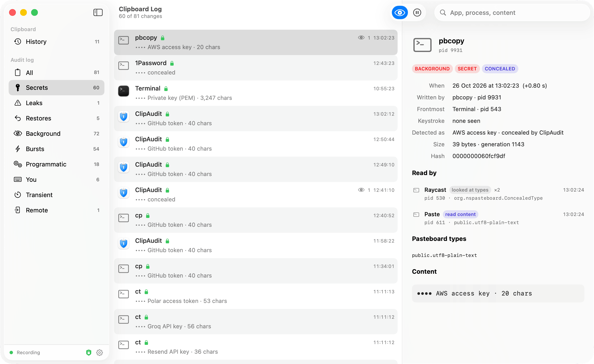Click the green shield icon in status bar
The height and width of the screenshot is (364, 594).
(x=89, y=353)
